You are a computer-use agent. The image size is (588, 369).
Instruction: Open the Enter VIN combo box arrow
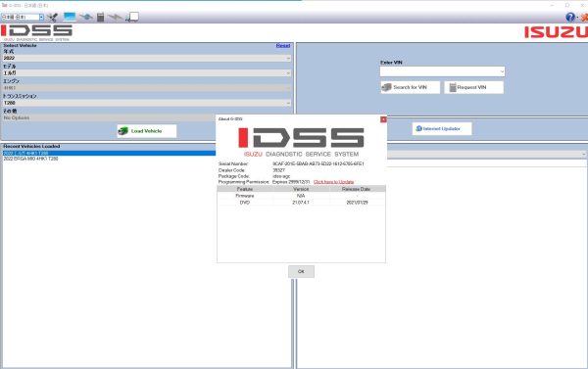point(502,71)
